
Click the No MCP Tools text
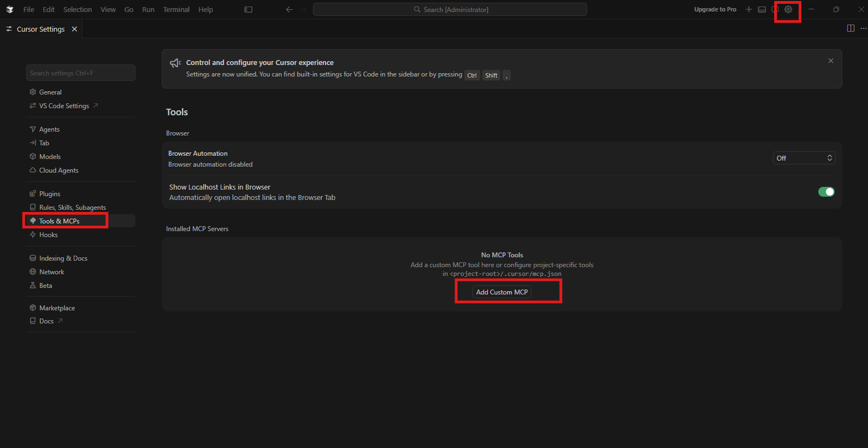pos(502,255)
